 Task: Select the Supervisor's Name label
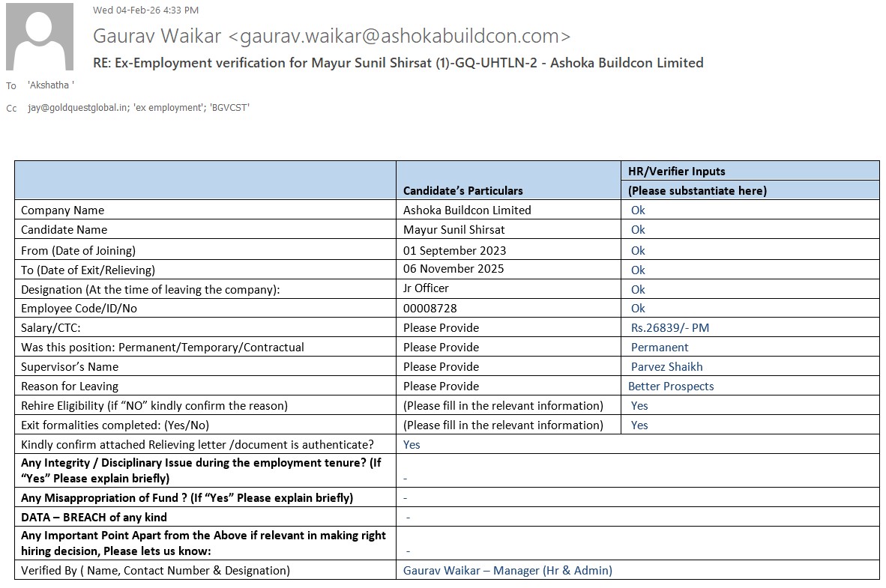70,367
